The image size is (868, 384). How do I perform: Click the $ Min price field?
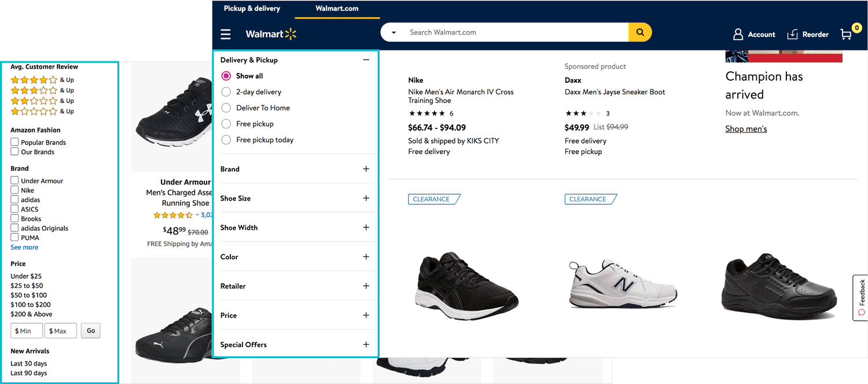[x=27, y=331]
